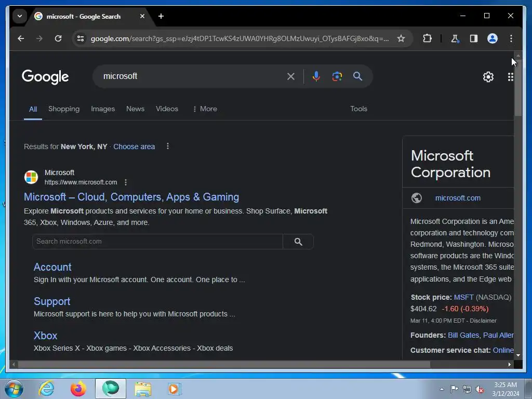This screenshot has height=399, width=532.
Task: Click the globe icon in knowledge panel
Action: 417,198
